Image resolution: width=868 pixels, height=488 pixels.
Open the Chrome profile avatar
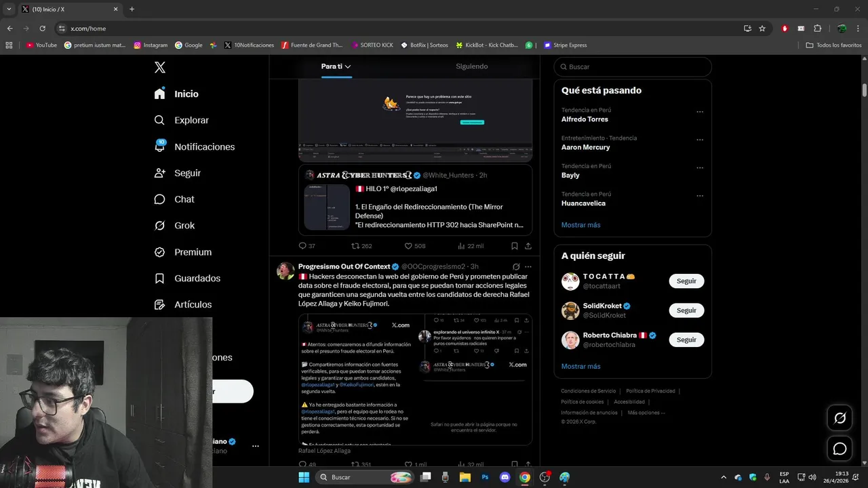coord(842,28)
